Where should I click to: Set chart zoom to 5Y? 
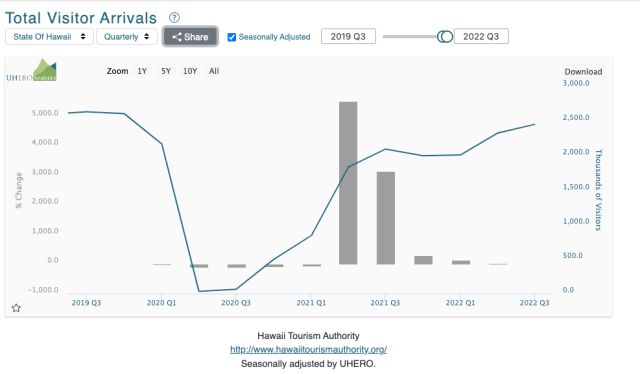click(x=166, y=71)
